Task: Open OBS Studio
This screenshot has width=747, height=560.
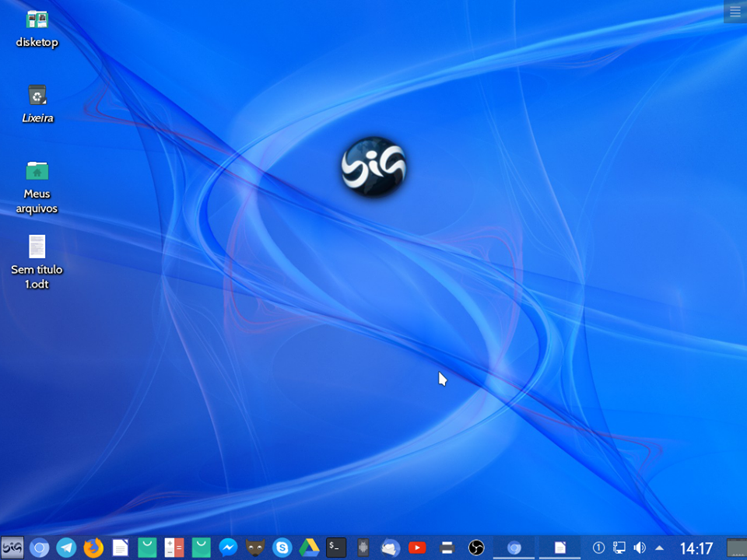Action: pos(476,547)
